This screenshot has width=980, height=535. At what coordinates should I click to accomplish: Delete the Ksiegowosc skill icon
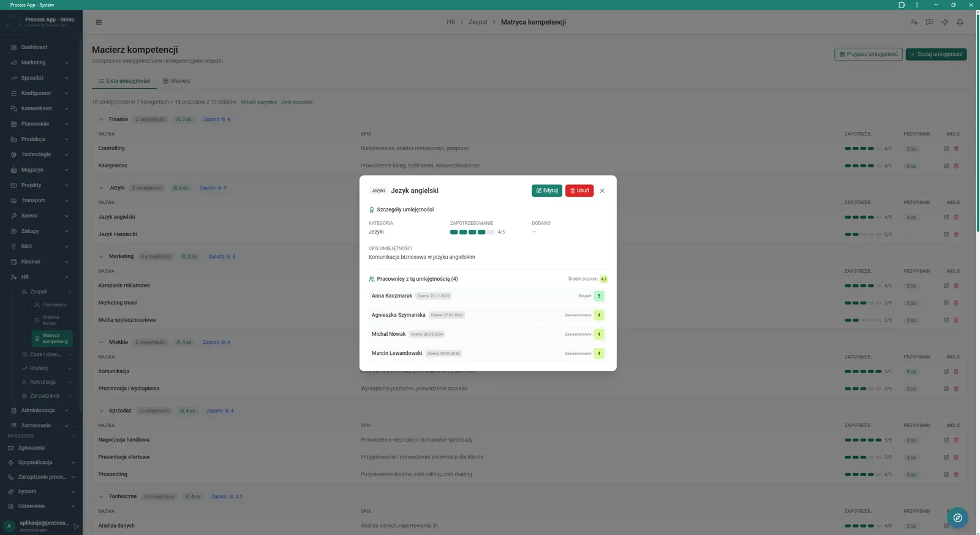point(956,165)
